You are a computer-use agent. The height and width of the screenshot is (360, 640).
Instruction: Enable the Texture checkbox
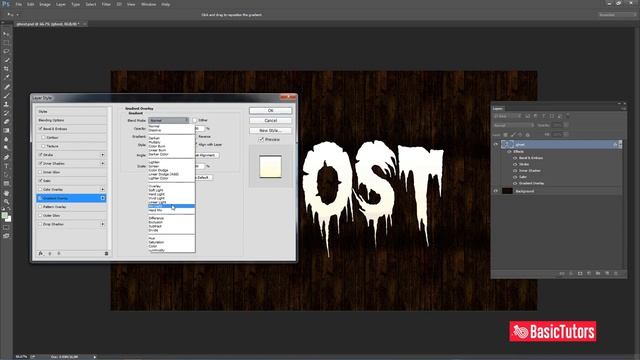point(44,146)
